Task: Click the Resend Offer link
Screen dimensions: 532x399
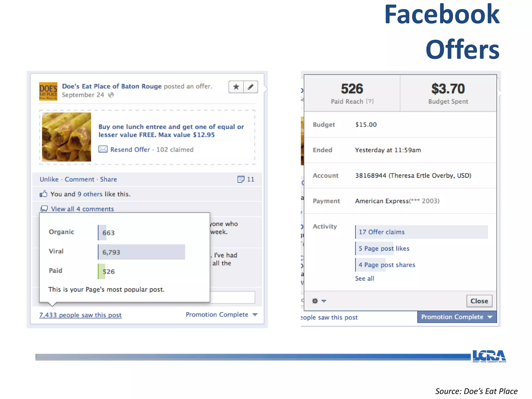Action: [x=130, y=150]
